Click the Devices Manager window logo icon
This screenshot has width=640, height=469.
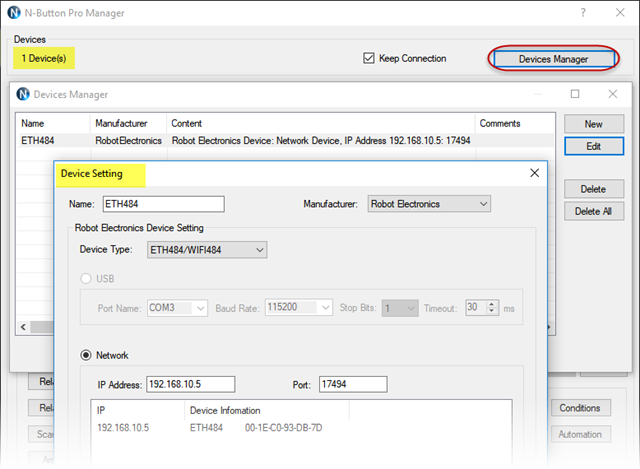point(23,94)
